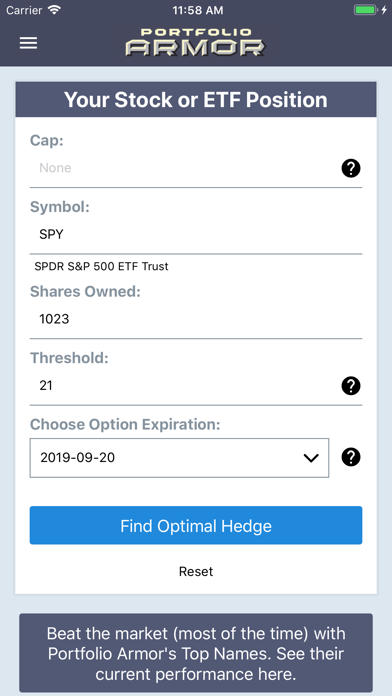The image size is (392, 696).
Task: Open the 2019-09-20 expiration selector
Action: tap(179, 458)
